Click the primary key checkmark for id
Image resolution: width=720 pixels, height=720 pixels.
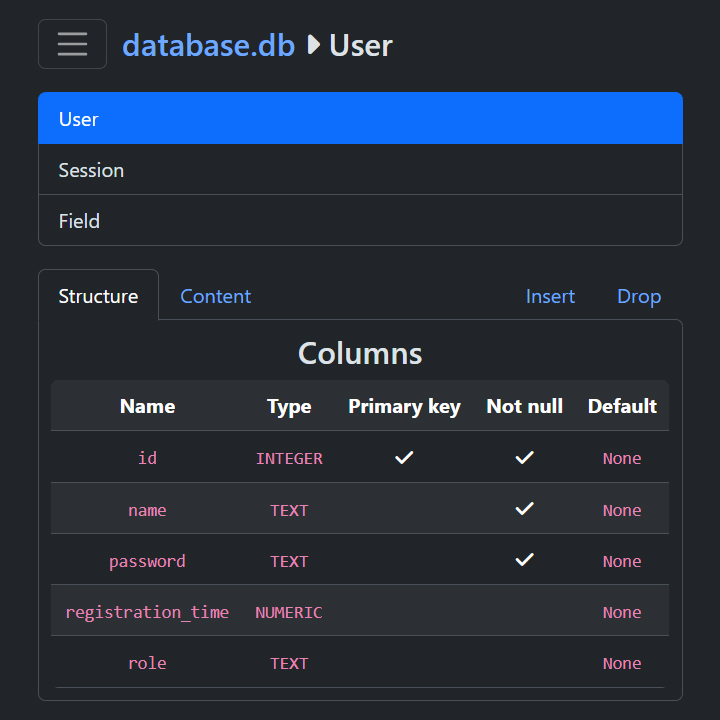click(404, 457)
